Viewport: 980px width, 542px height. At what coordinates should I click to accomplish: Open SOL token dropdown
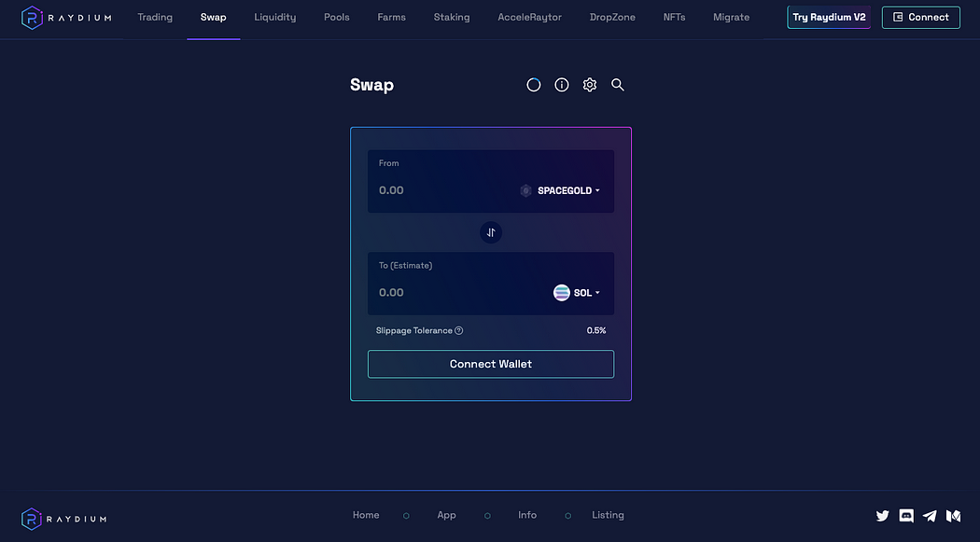pos(576,292)
